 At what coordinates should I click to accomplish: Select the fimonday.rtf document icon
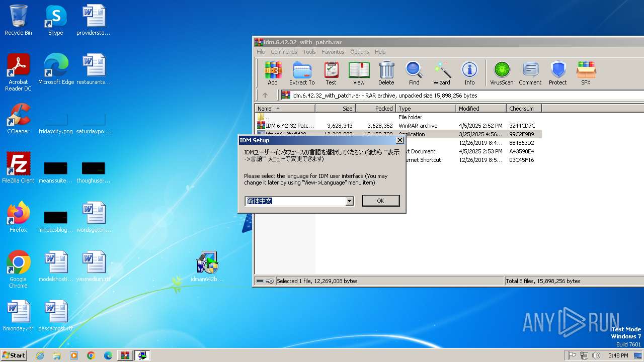(x=18, y=315)
